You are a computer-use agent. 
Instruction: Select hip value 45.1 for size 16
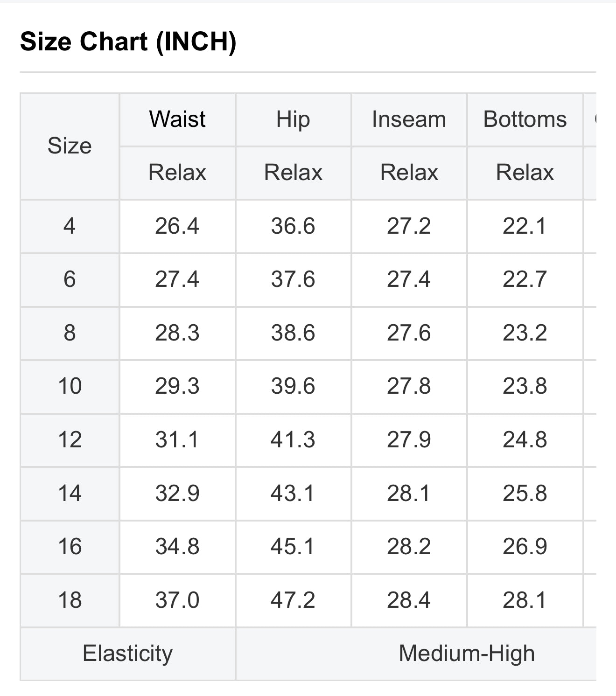coord(293,547)
